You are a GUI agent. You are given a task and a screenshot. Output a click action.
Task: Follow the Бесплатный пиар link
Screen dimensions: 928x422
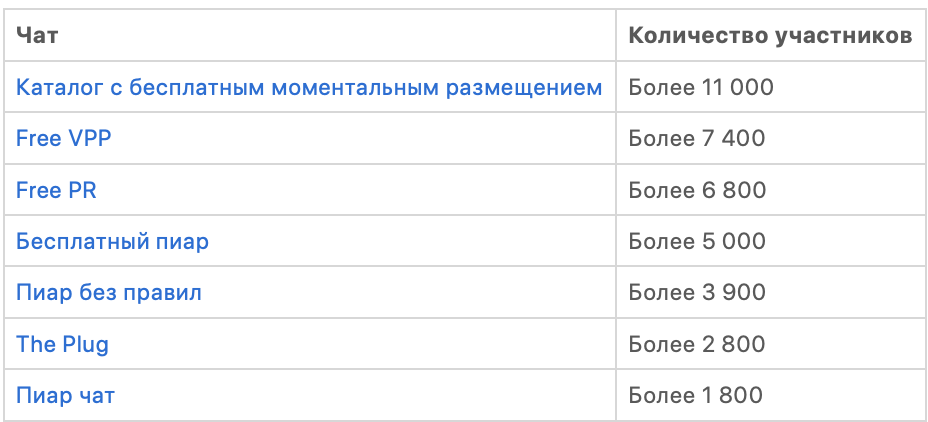pyautogui.click(x=112, y=242)
